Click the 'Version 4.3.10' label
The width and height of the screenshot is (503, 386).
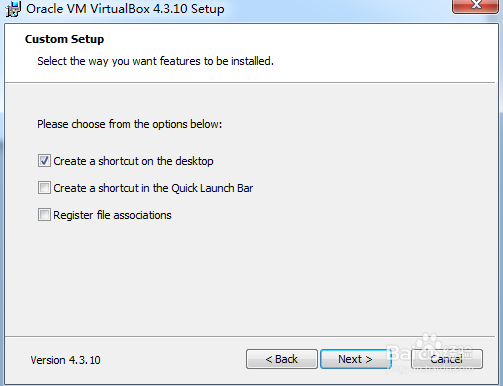[x=65, y=360]
